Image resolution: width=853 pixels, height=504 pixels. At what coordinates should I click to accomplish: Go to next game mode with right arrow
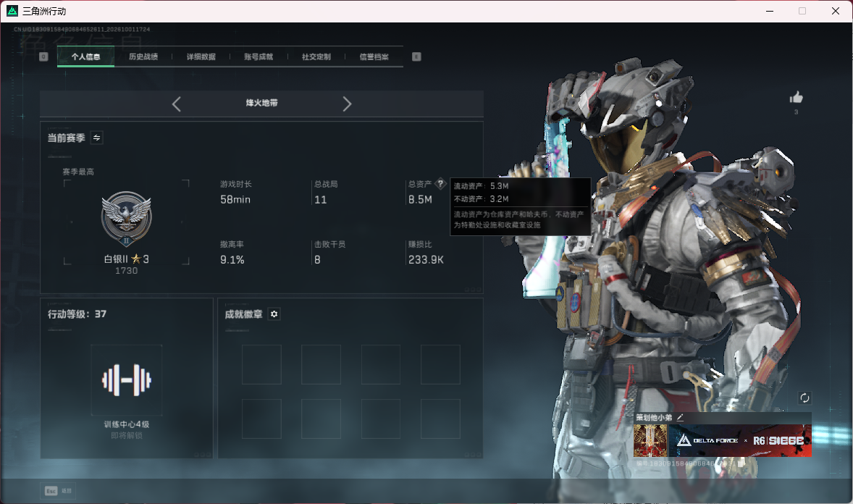pos(347,104)
